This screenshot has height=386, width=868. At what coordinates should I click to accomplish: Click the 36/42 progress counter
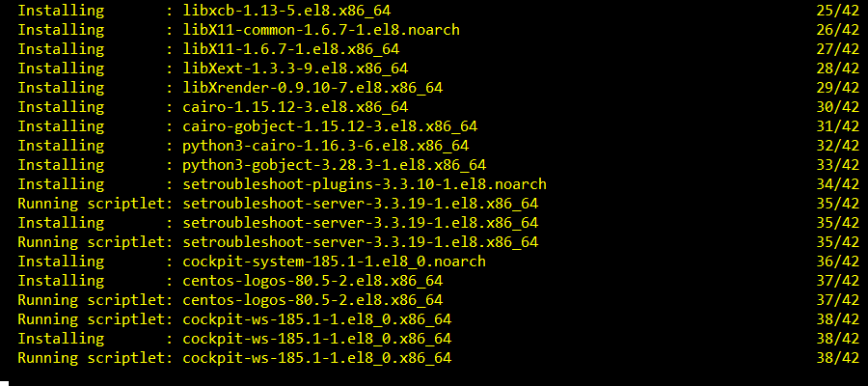coord(836,262)
